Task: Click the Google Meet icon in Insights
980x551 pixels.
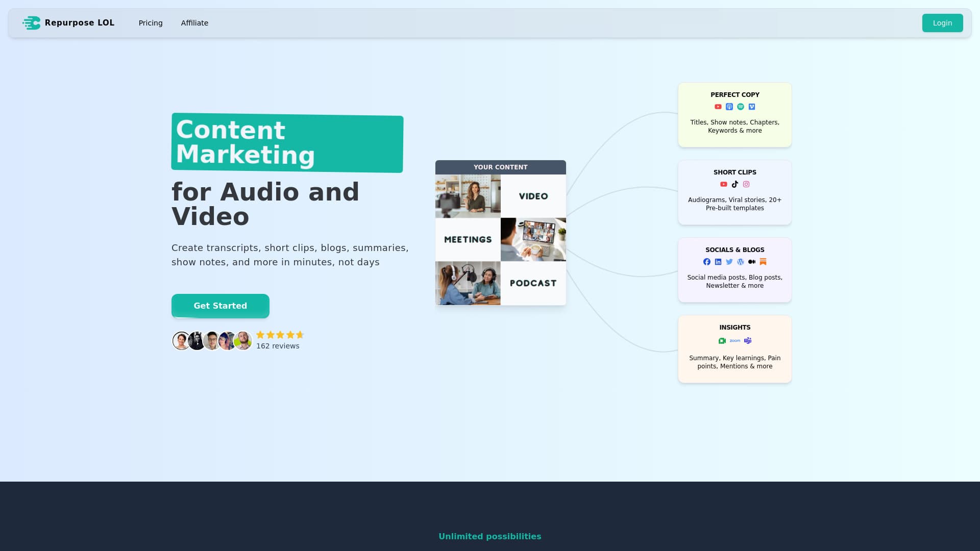Action: pos(722,341)
